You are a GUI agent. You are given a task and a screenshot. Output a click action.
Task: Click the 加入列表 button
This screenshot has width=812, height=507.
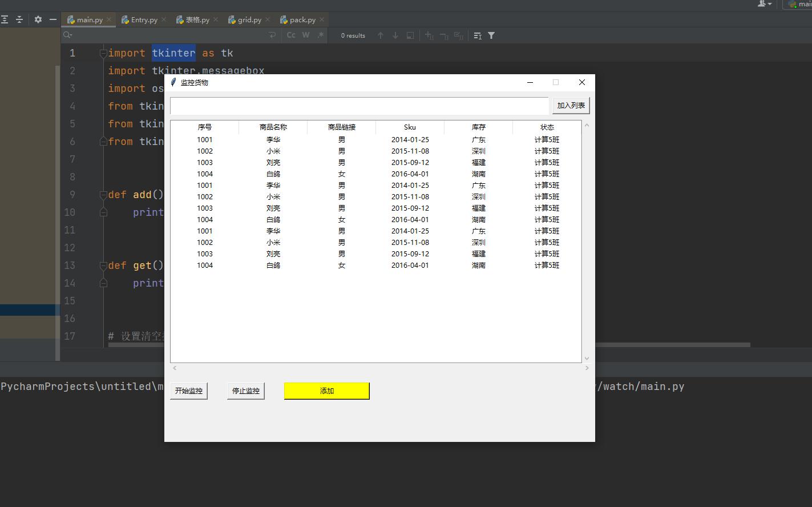click(571, 106)
